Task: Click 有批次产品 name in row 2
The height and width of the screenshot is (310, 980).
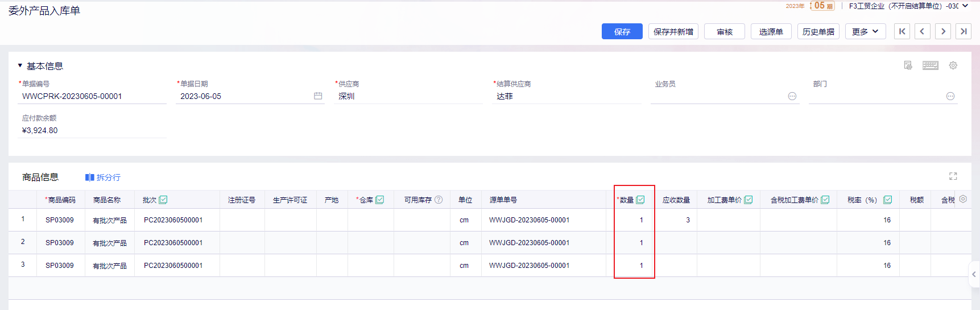Action: 110,243
